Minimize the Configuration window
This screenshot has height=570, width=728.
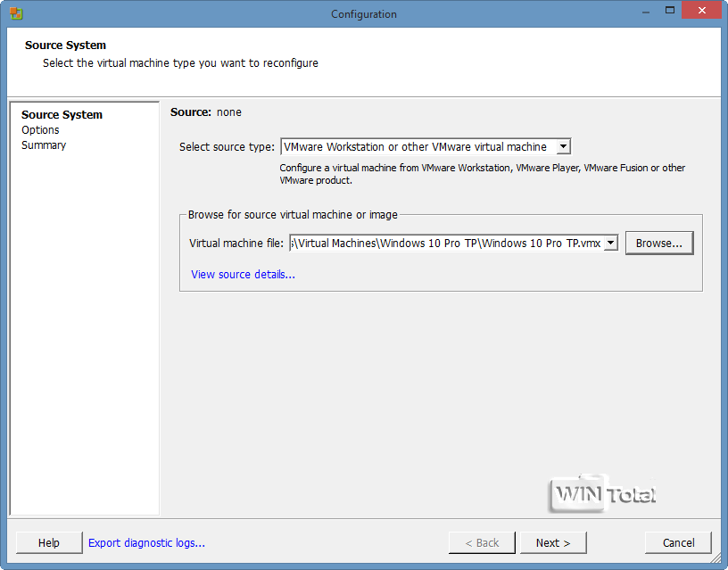(646, 11)
